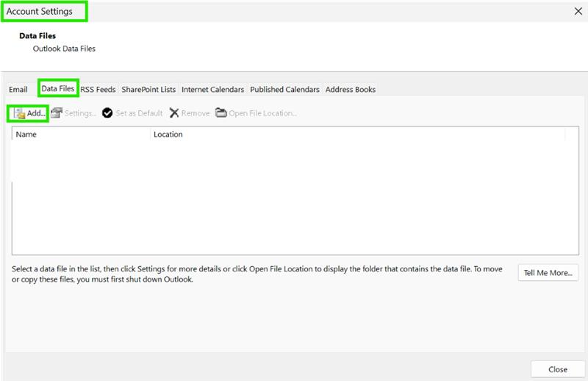Screen dimensions: 588x381
Task: Open the Published Calendars tab
Action: point(284,89)
